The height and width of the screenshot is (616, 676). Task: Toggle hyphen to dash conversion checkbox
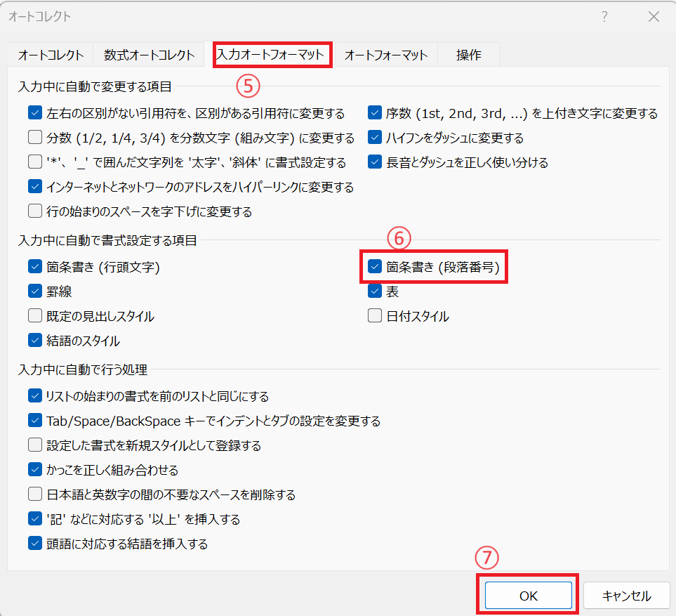click(x=376, y=138)
